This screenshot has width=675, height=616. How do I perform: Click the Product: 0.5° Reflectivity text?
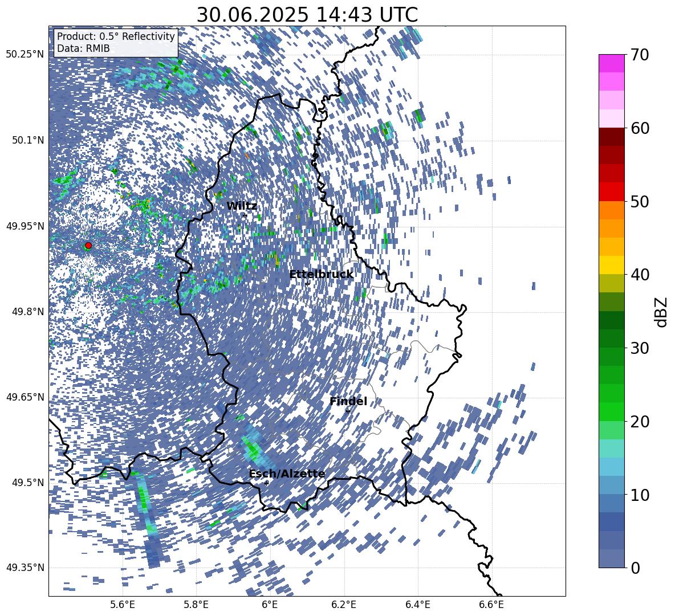[x=116, y=36]
